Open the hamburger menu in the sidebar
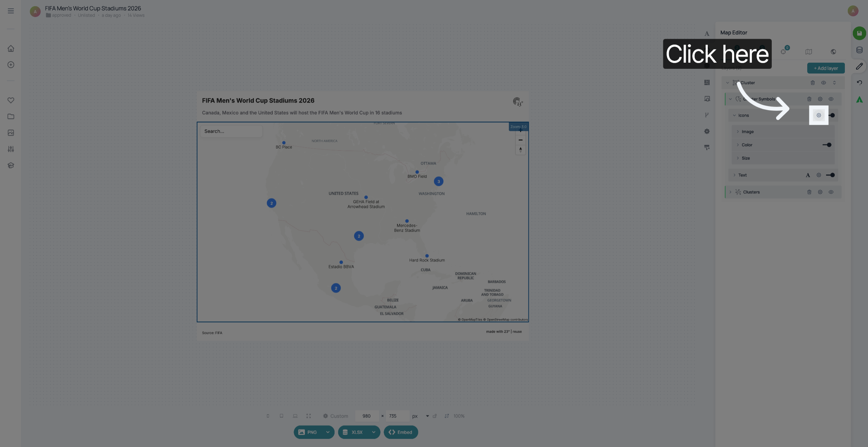868x447 pixels. point(11,11)
